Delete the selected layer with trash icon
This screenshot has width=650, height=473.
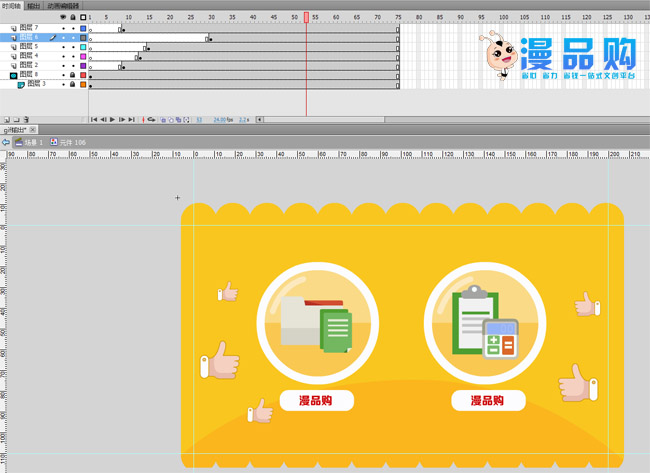(x=26, y=119)
